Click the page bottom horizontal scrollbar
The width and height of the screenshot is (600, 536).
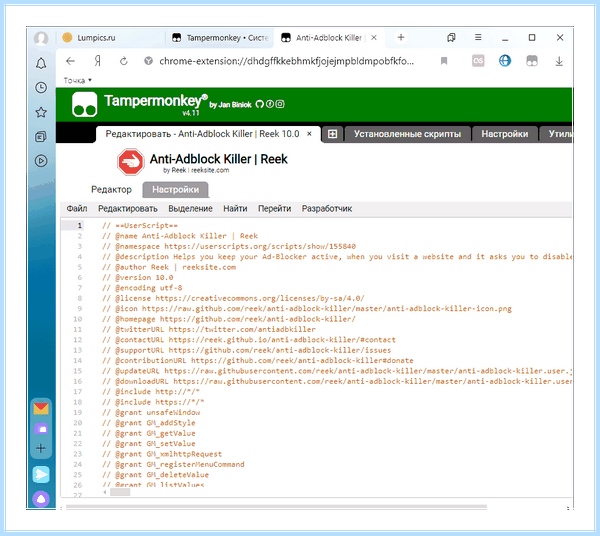pos(276,507)
